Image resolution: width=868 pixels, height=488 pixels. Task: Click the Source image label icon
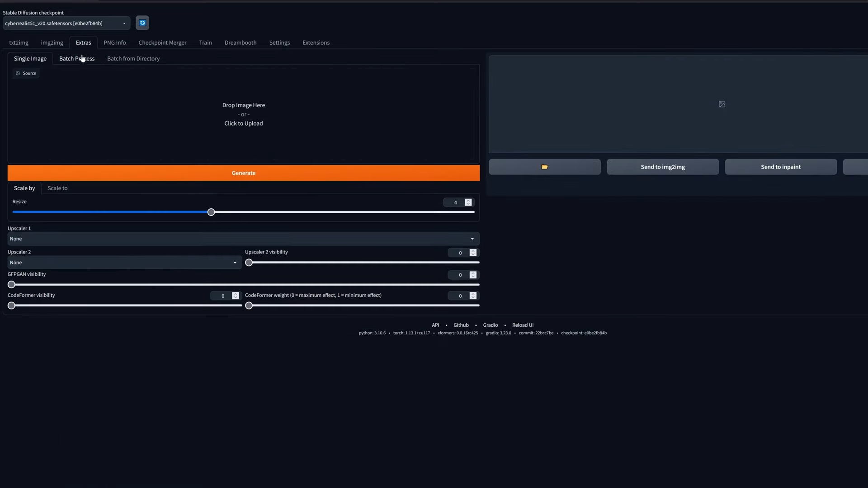pyautogui.click(x=18, y=73)
